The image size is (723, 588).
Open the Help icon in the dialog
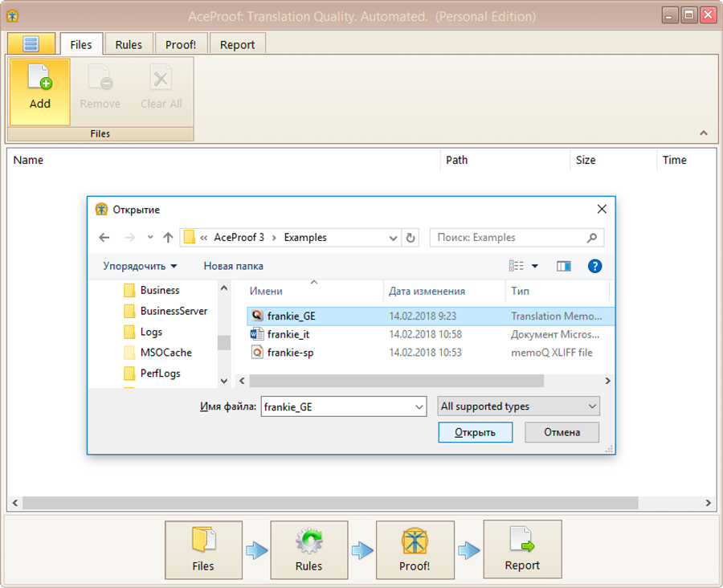point(594,266)
